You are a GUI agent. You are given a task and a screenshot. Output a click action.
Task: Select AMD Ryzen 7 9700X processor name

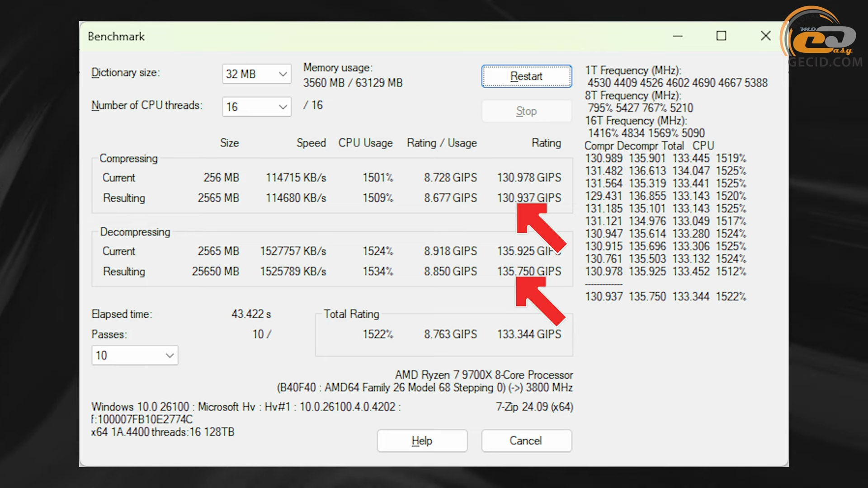click(x=484, y=375)
